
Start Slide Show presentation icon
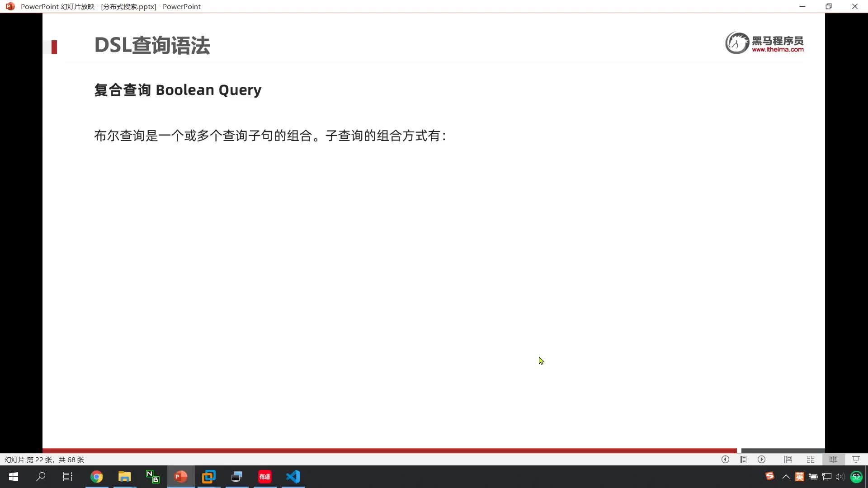856,459
